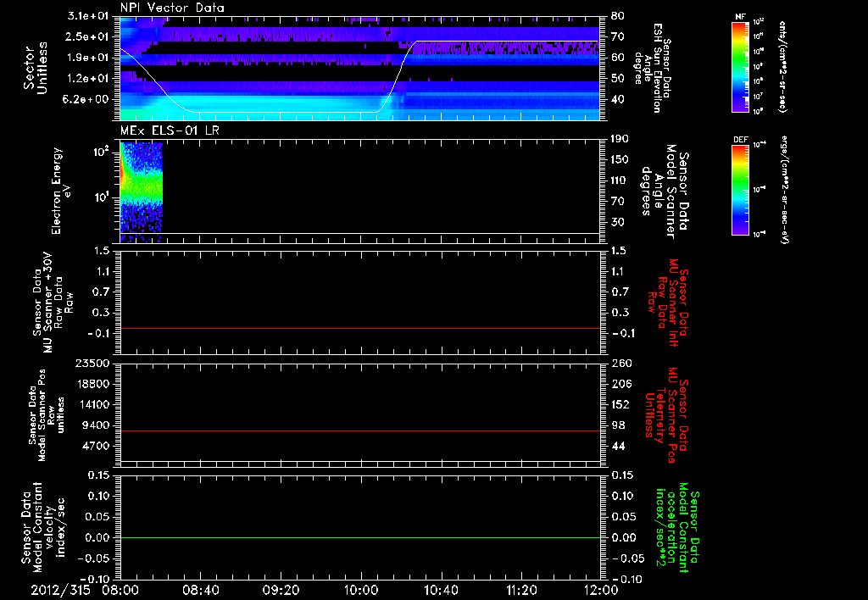Click the "60" sun elevation axis value
The height and width of the screenshot is (600, 868).
click(x=618, y=58)
